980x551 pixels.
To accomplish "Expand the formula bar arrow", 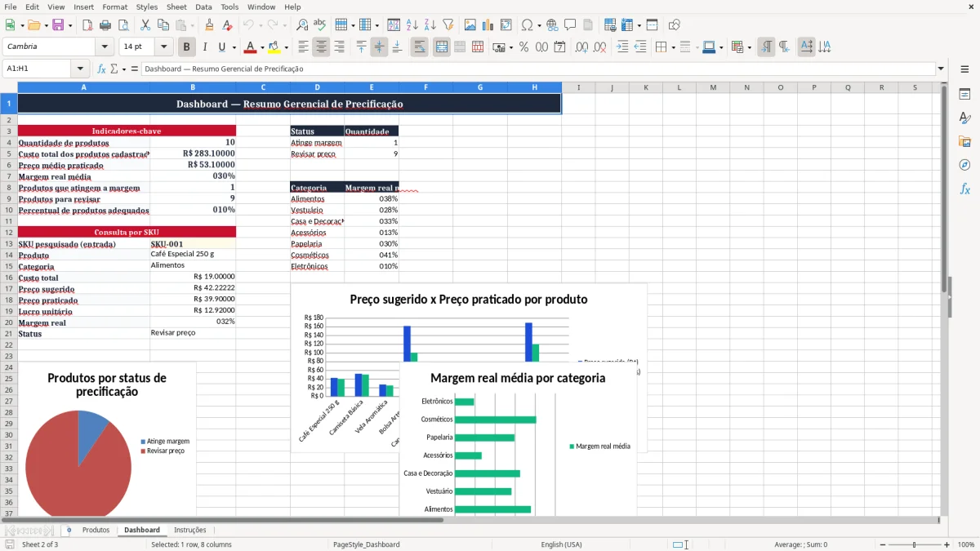I will pyautogui.click(x=941, y=69).
